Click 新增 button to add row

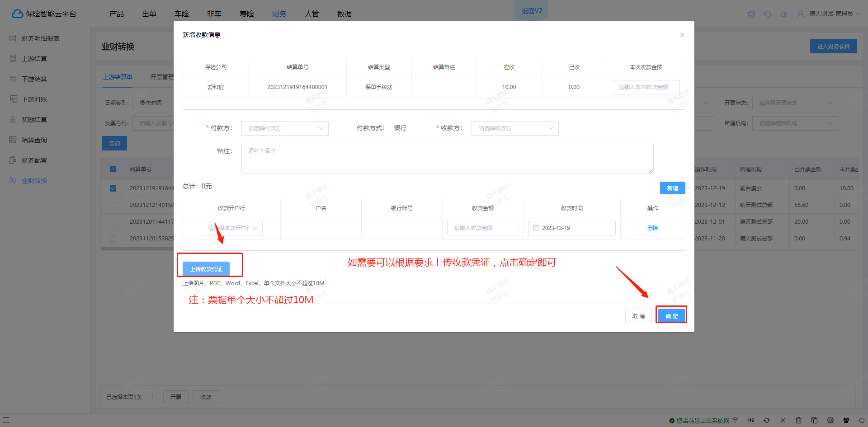click(x=673, y=188)
